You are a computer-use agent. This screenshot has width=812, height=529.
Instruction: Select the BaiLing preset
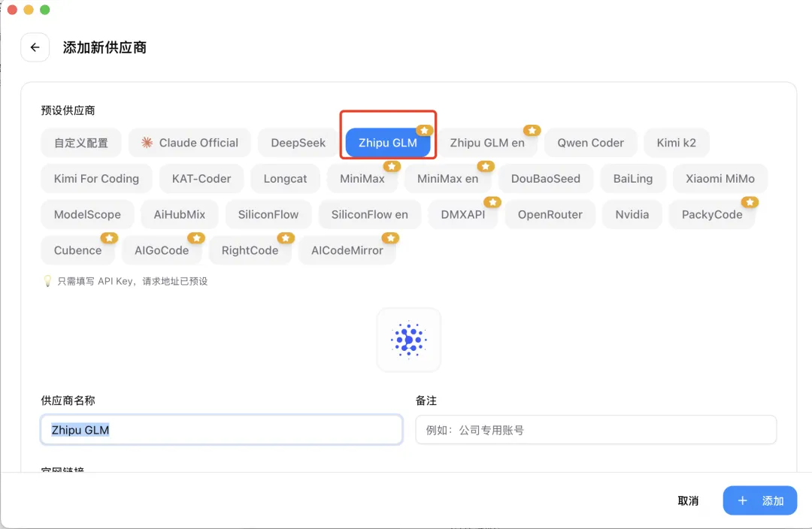pos(633,179)
